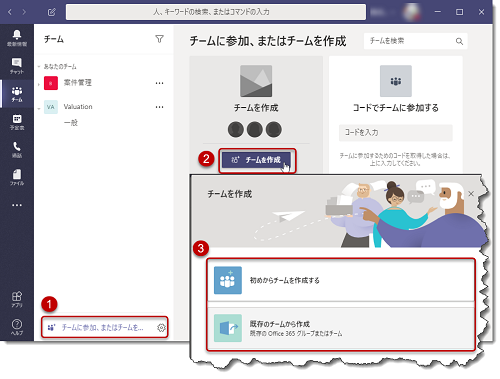Open Calls with the phone icon
The height and width of the screenshot is (379, 500).
click(x=17, y=150)
